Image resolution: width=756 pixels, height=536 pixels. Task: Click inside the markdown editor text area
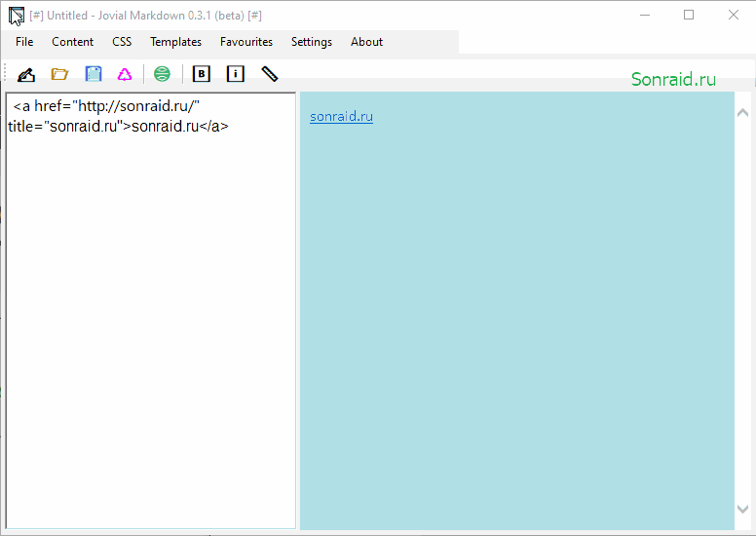click(151, 311)
